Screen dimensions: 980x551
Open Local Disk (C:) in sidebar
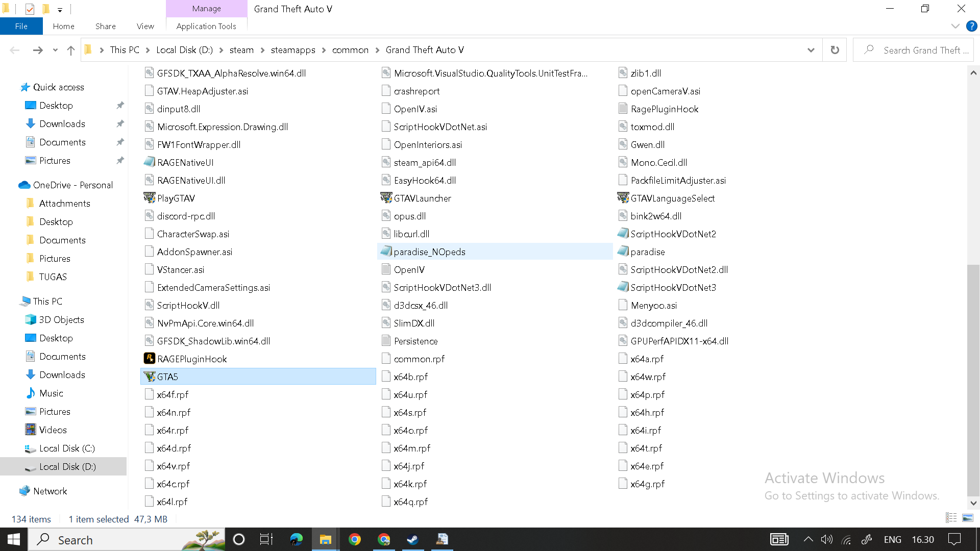(67, 448)
